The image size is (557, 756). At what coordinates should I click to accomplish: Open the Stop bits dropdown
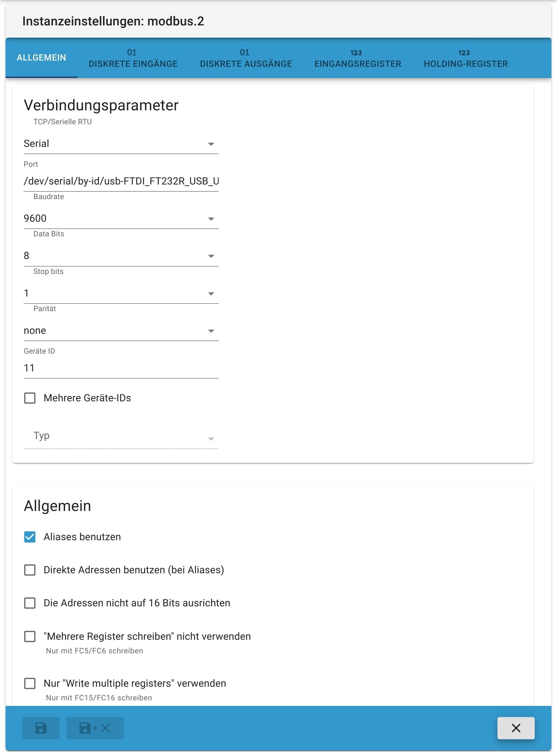pos(121,293)
